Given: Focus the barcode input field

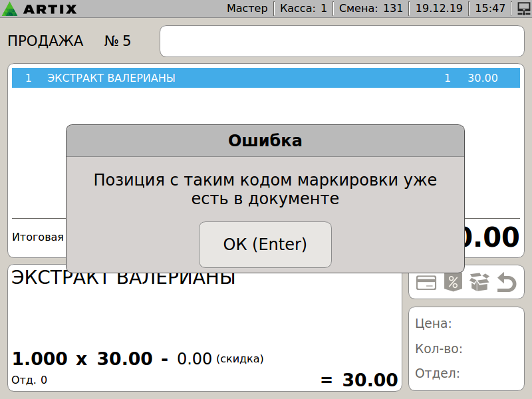Looking at the screenshot, I should (x=342, y=41).
